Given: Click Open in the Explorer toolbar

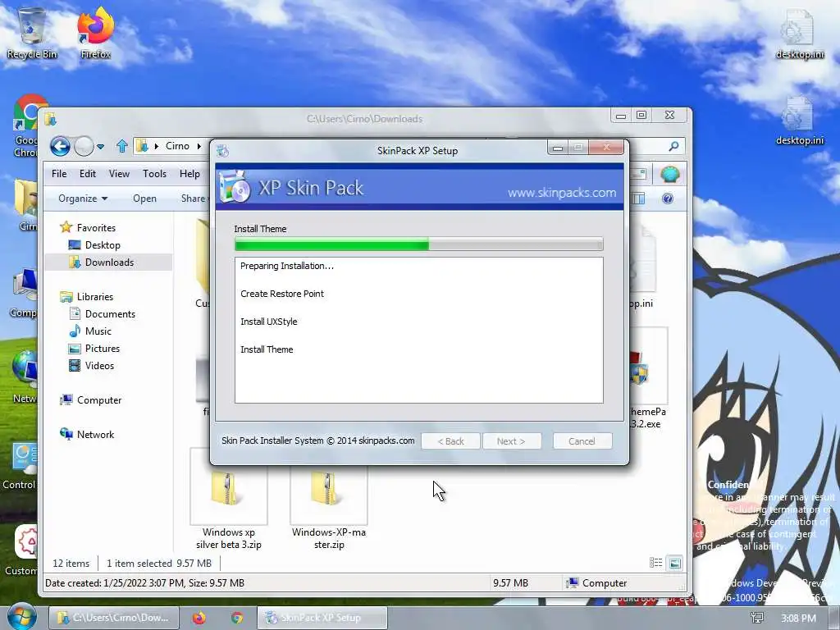Looking at the screenshot, I should pos(144,199).
